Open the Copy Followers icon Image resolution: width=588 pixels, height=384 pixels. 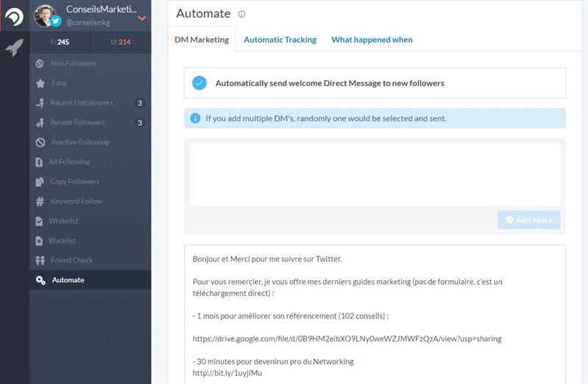[40, 182]
